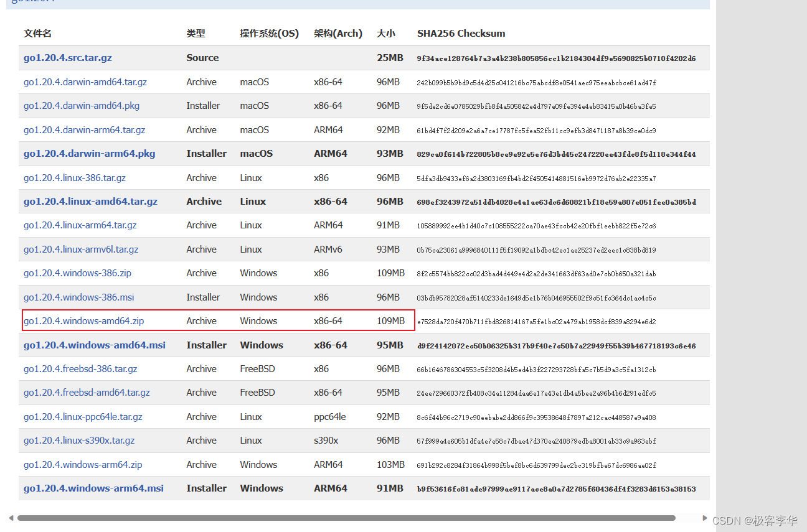
Task: Open go1.20.4.windows-arm64.zip link
Action: click(83, 465)
